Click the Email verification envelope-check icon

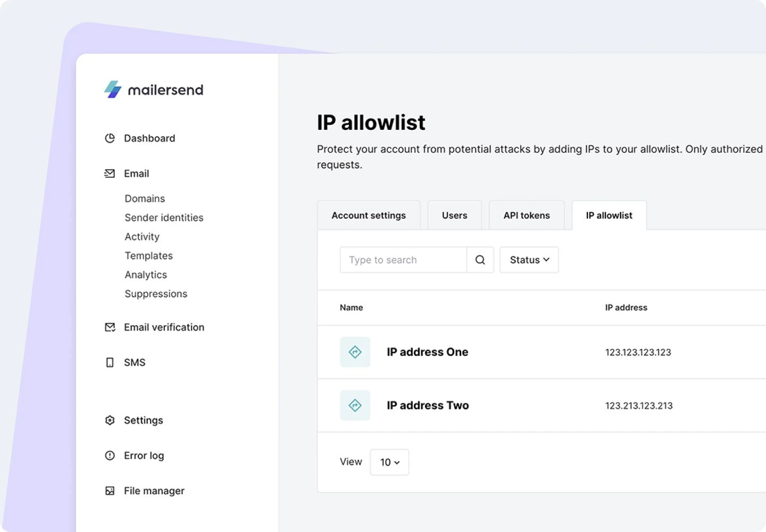click(x=110, y=327)
